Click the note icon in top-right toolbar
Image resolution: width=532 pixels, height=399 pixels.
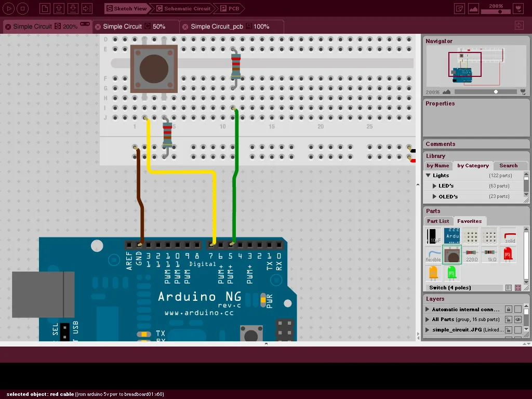tap(459, 8)
